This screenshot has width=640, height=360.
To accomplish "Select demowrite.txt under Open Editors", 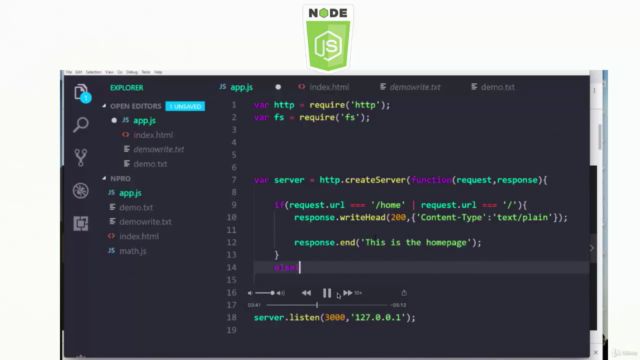I will [x=158, y=149].
